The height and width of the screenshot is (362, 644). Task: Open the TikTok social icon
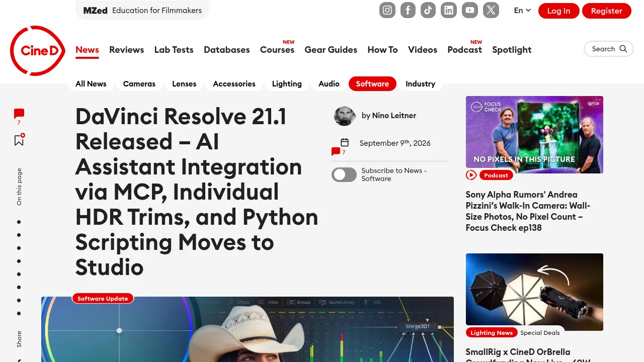click(428, 10)
